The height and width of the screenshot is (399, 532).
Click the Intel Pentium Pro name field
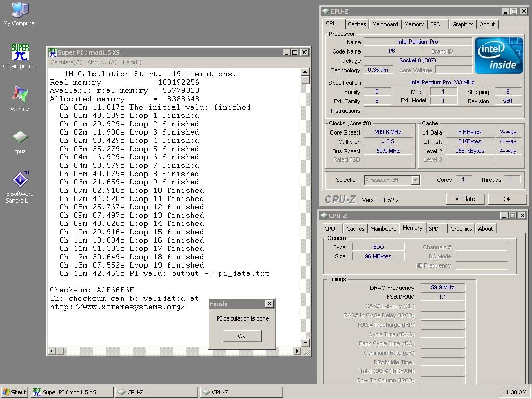(418, 42)
